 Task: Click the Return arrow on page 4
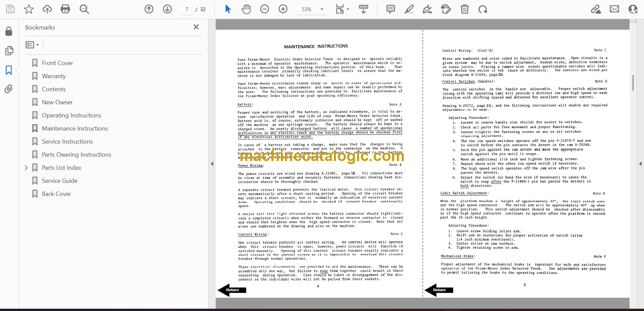coord(232,290)
